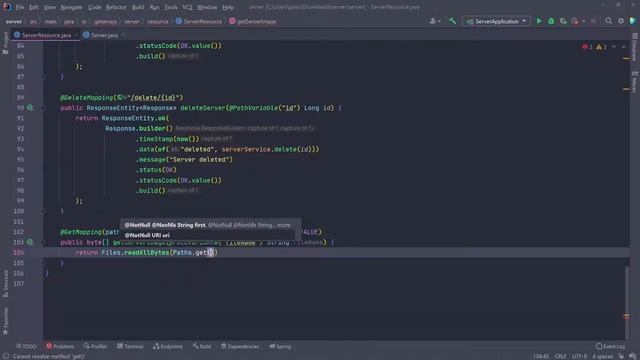Click the IntelliJ IDEA logo in the title bar
Viewport: 640px width, 360px height.
[6, 7]
